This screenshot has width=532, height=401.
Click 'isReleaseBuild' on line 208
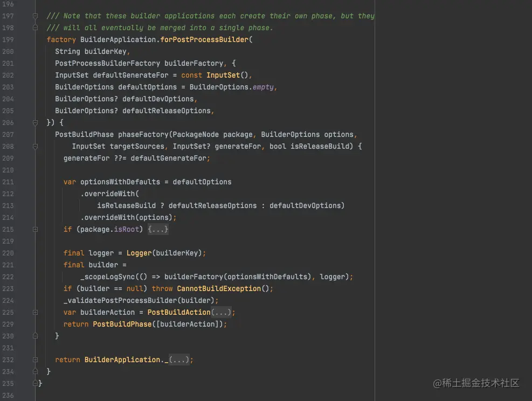tap(320, 146)
